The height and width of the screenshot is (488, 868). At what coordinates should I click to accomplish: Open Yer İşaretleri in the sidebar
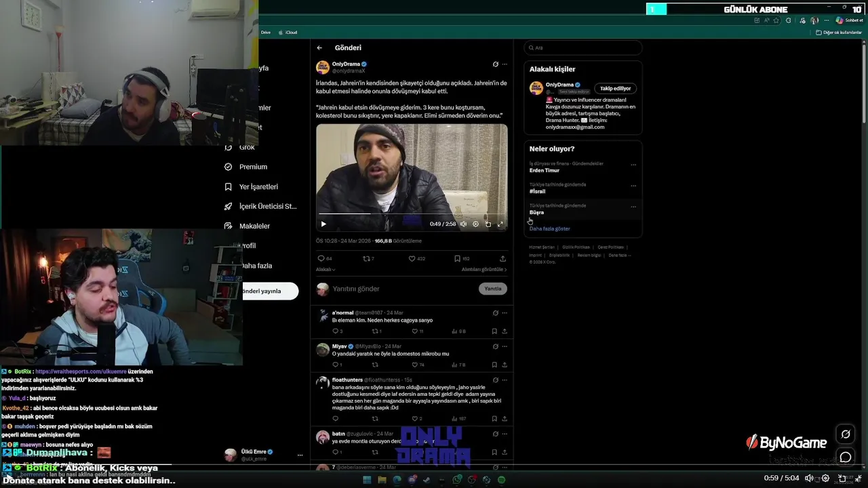tap(252, 186)
